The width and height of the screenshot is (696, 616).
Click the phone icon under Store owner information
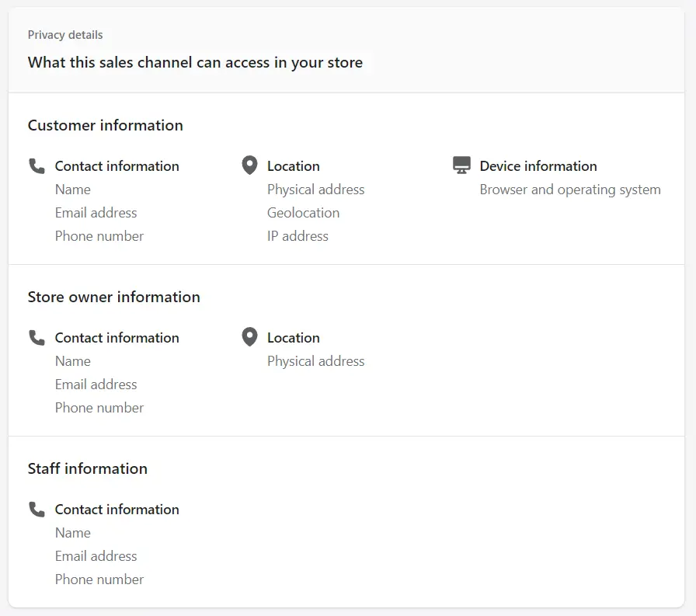37,337
